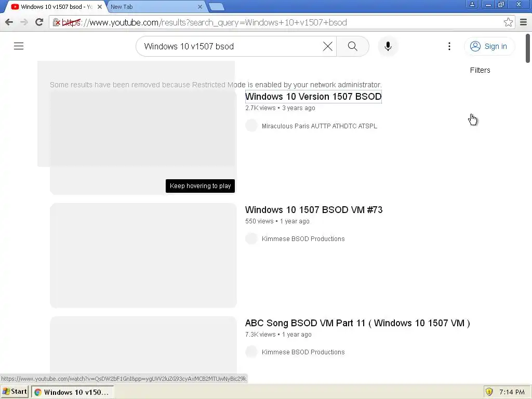Screen dimensions: 532x399
Task: Go back using browser back arrow
Action: 9,22
